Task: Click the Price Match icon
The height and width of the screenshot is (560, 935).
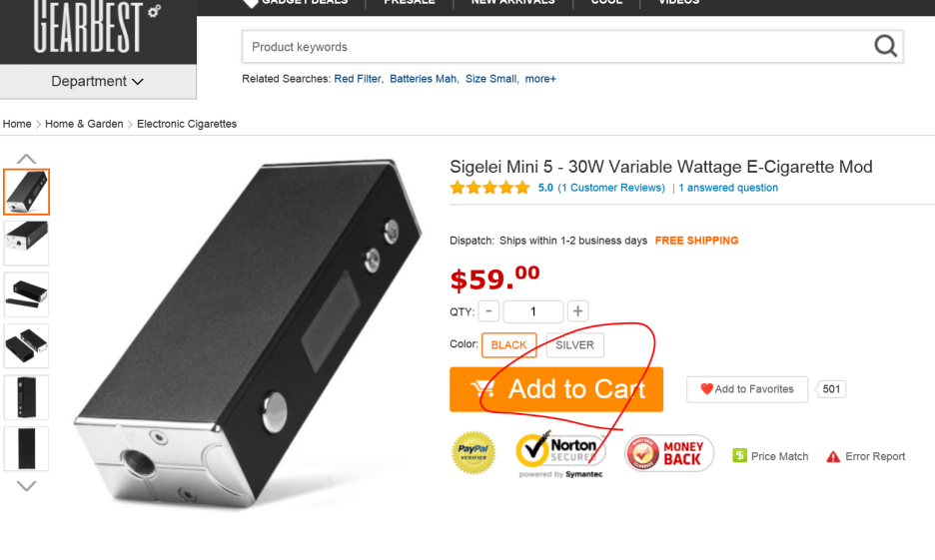Action: pos(739,456)
